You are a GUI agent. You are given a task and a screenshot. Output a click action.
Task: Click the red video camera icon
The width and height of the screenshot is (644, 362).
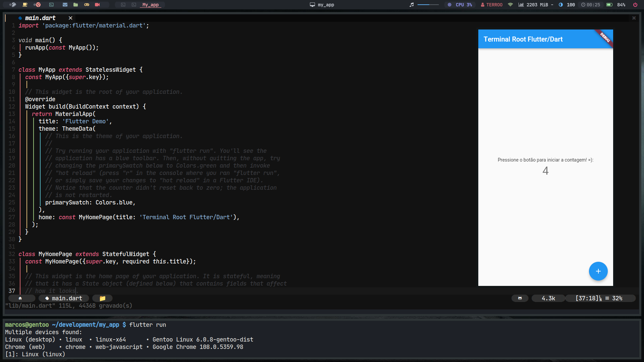[x=97, y=5]
